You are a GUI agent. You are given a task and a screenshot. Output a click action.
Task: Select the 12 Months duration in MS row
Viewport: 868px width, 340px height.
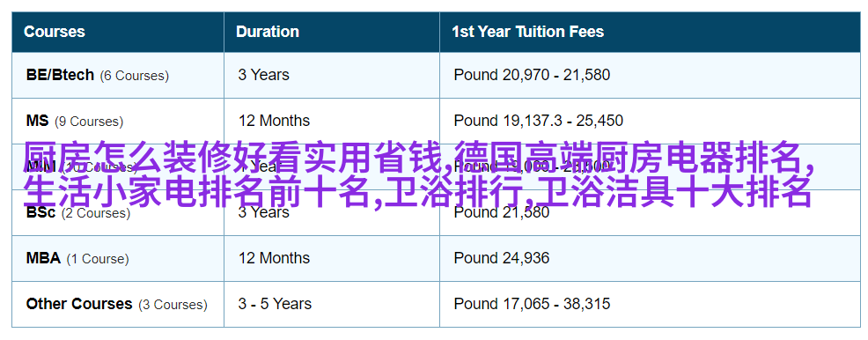[x=274, y=120]
